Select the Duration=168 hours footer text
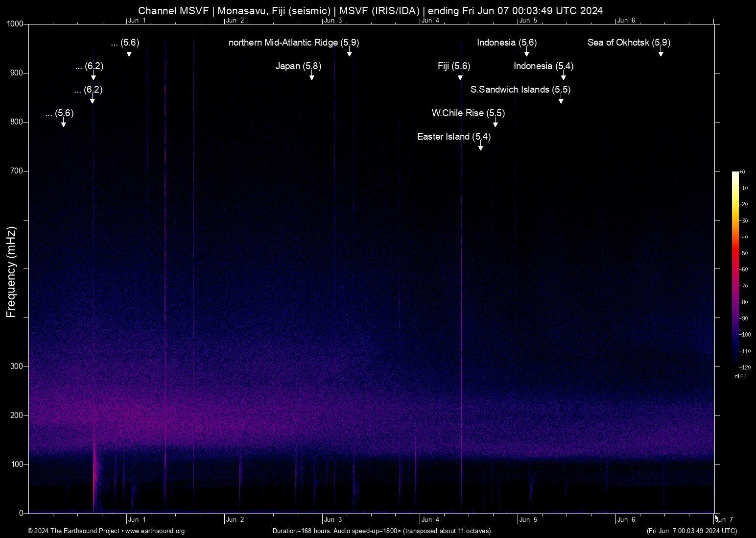The width and height of the screenshot is (756, 538). click(x=382, y=531)
